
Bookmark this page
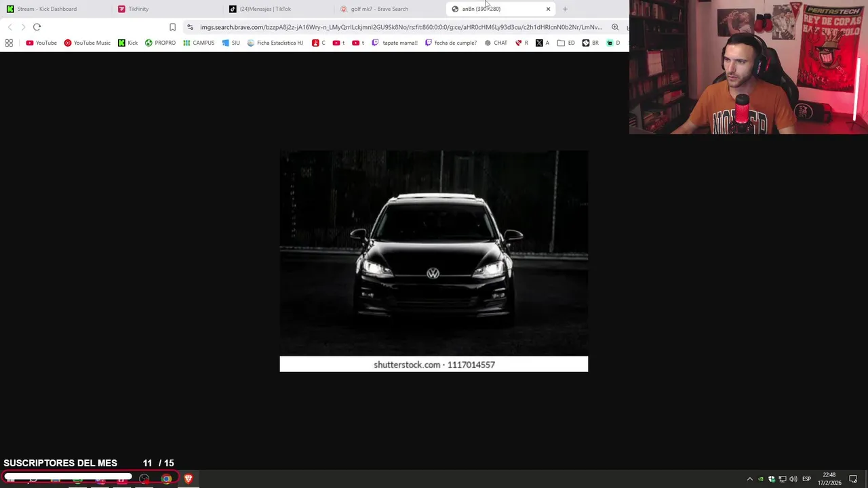pyautogui.click(x=172, y=27)
